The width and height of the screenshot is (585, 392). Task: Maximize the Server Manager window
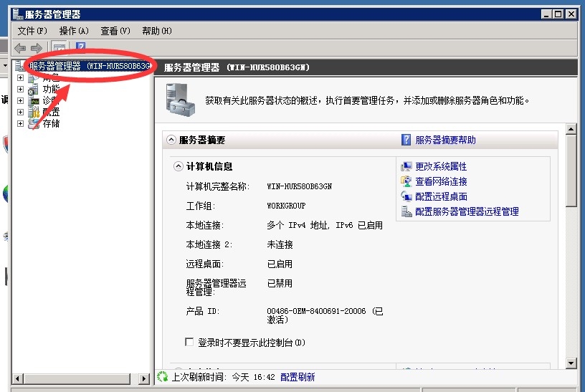(x=558, y=14)
